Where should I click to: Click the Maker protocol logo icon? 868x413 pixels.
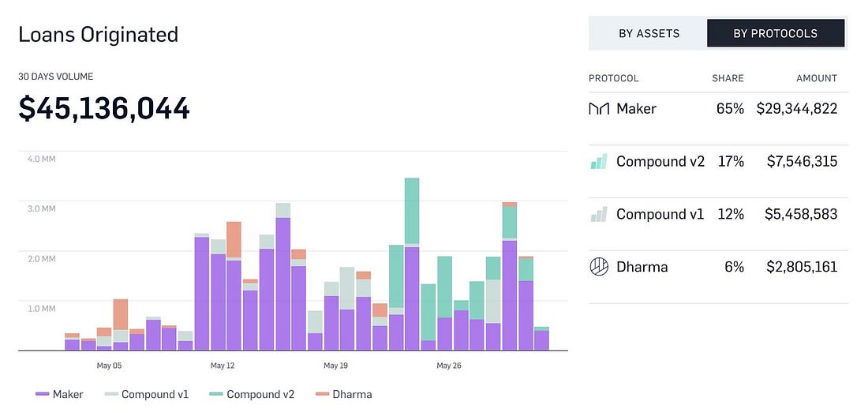pos(599,108)
